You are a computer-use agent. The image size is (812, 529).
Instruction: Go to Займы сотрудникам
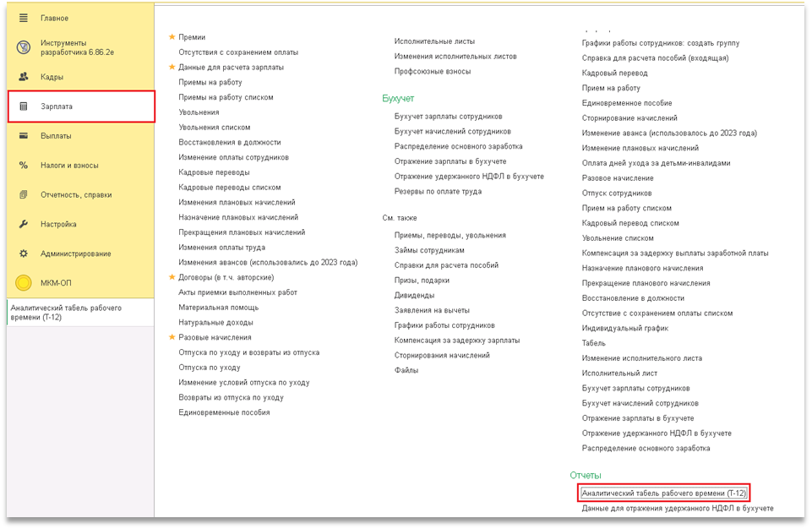[429, 250]
